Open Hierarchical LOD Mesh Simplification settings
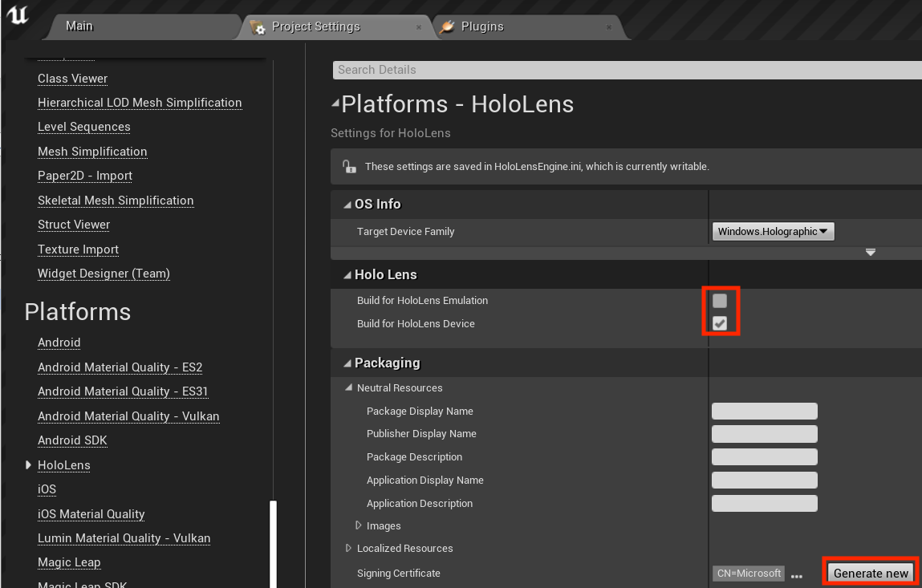 point(140,103)
